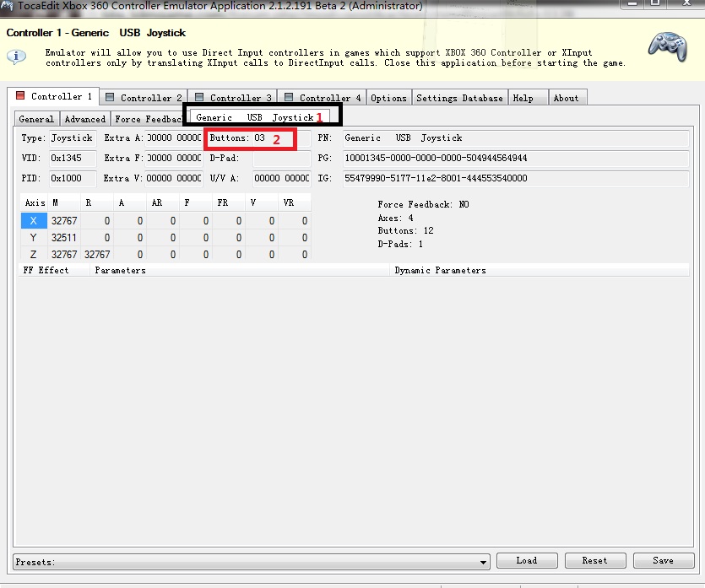Image resolution: width=705 pixels, height=588 pixels.
Task: Click the PG GUID field
Action: click(x=516, y=158)
